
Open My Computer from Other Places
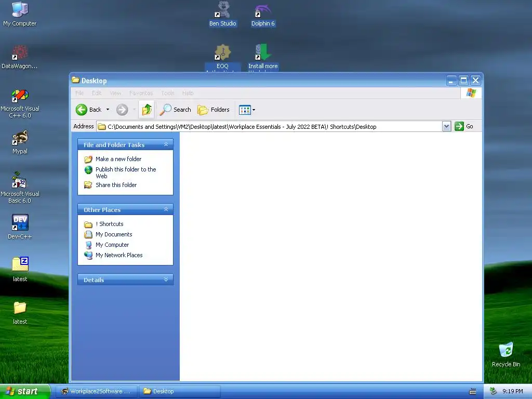click(x=112, y=245)
